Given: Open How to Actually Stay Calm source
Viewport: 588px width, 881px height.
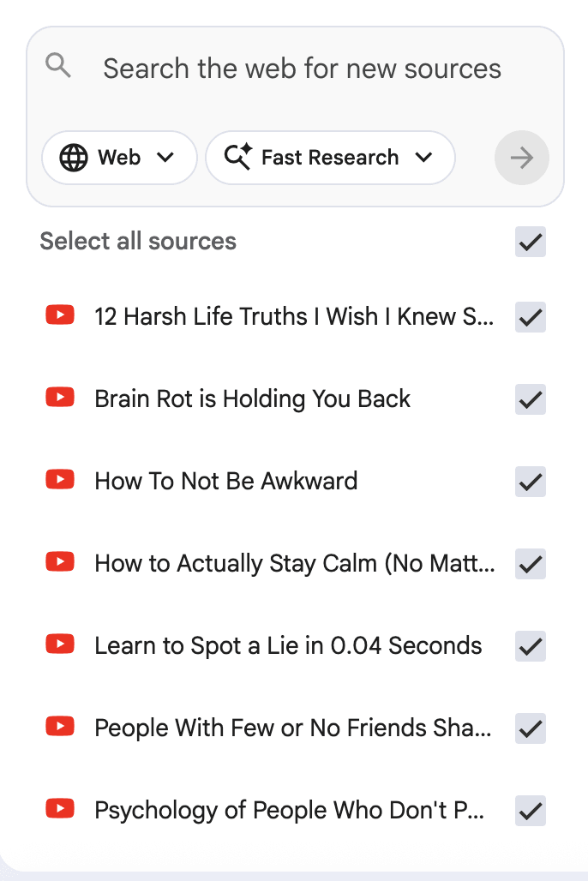Looking at the screenshot, I should point(293,564).
